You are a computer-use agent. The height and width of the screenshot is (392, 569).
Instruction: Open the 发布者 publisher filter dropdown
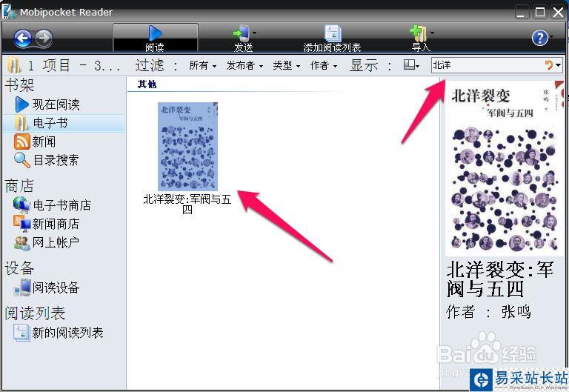(x=244, y=65)
